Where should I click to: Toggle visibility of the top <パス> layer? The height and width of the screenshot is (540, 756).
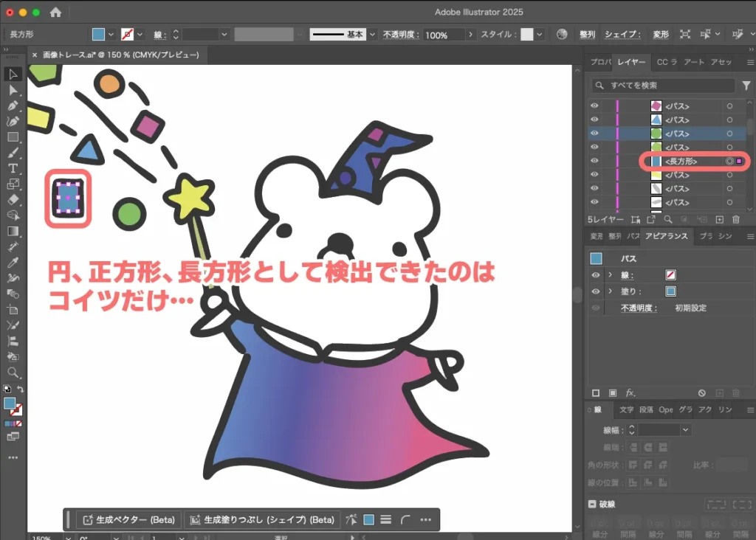(594, 106)
